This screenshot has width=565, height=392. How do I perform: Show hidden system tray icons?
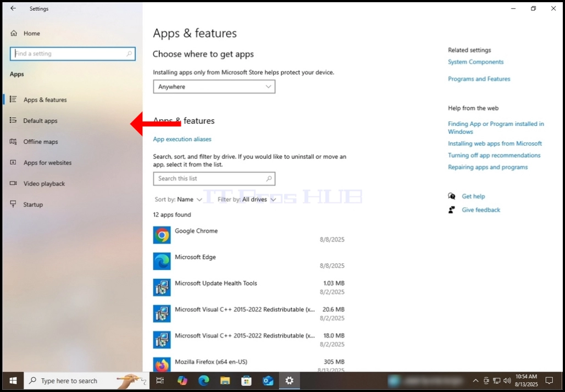click(x=475, y=381)
